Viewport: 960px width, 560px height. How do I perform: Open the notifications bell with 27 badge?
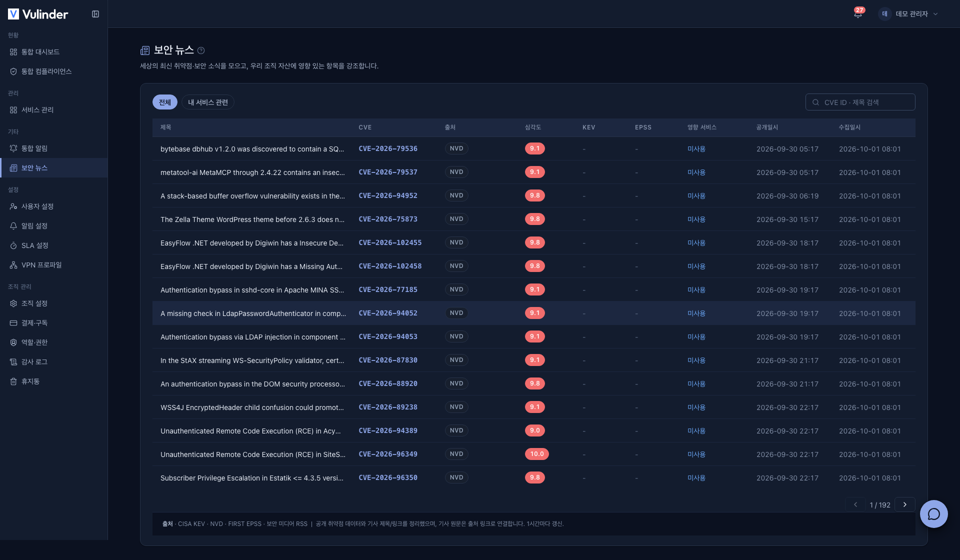tap(858, 13)
